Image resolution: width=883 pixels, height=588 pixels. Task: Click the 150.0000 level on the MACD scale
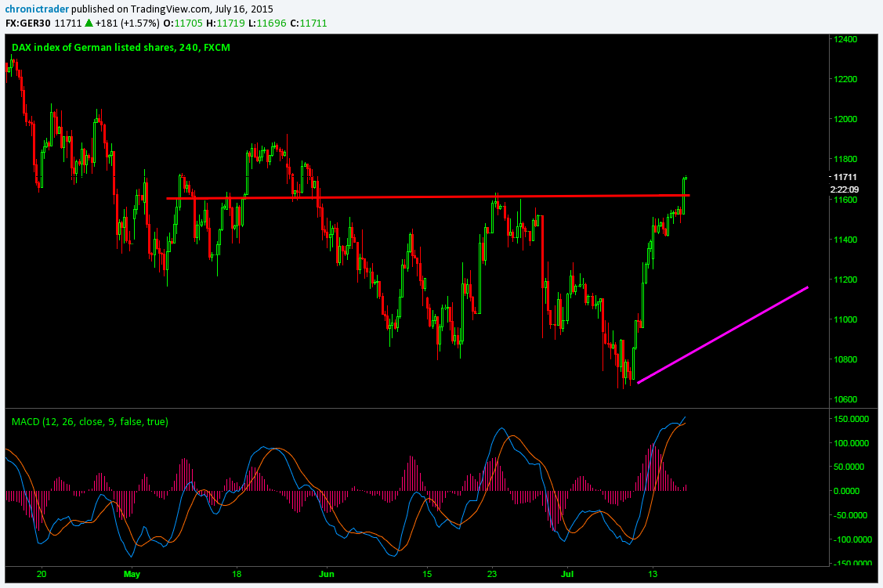[851, 419]
